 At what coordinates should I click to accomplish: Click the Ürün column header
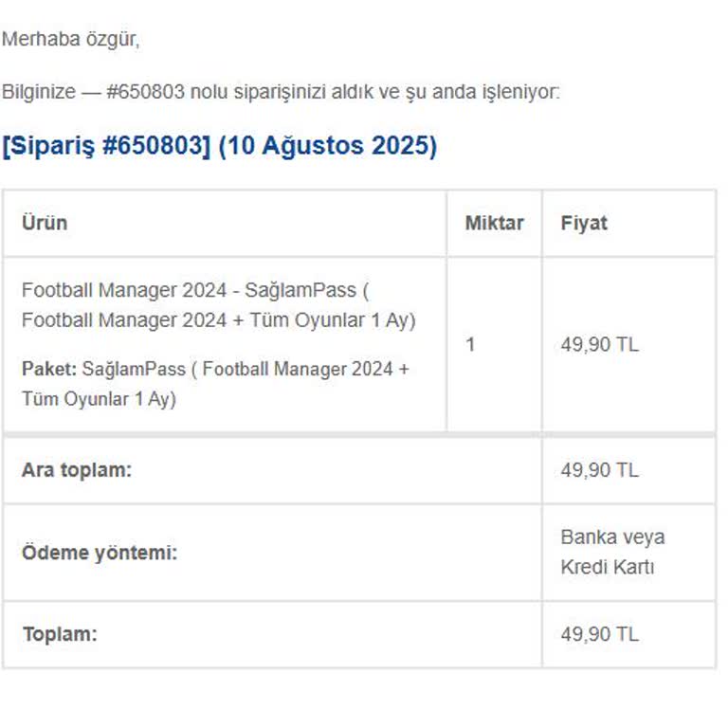(45, 224)
